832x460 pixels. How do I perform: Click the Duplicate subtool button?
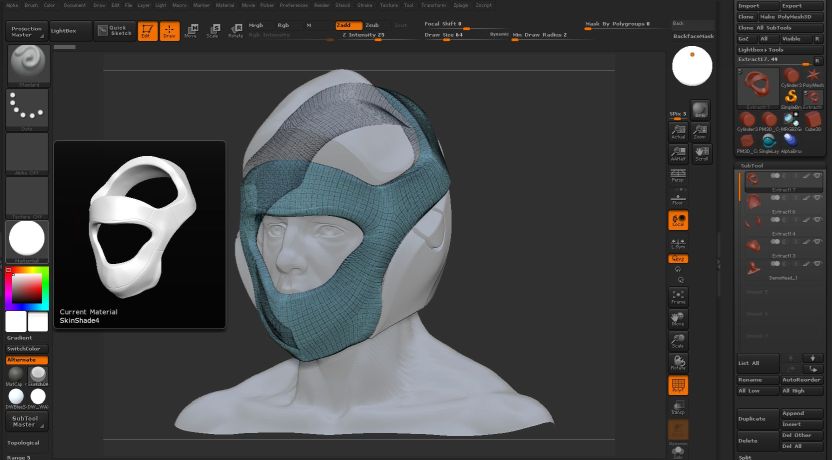(756, 418)
